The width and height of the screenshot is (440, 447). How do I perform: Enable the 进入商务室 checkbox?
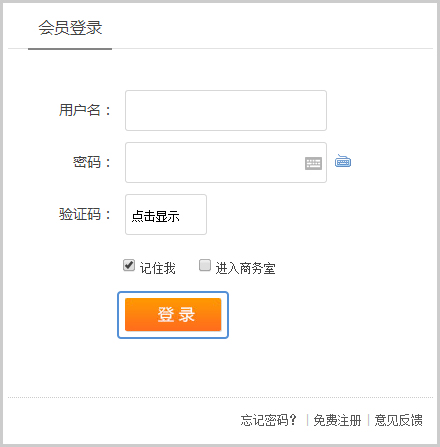(205, 266)
